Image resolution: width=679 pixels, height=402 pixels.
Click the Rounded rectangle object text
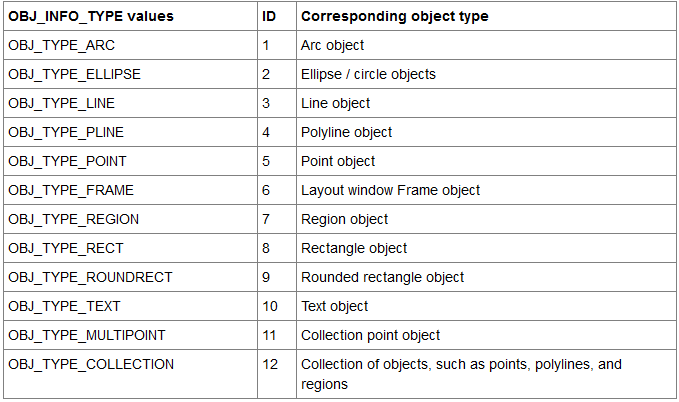[382, 277]
